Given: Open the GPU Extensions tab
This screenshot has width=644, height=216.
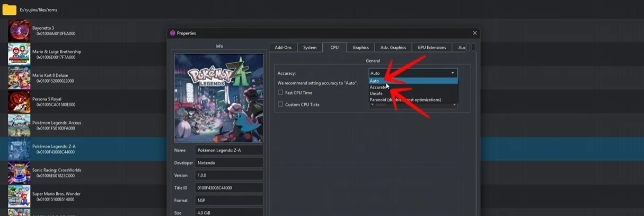Looking at the screenshot, I should (431, 48).
